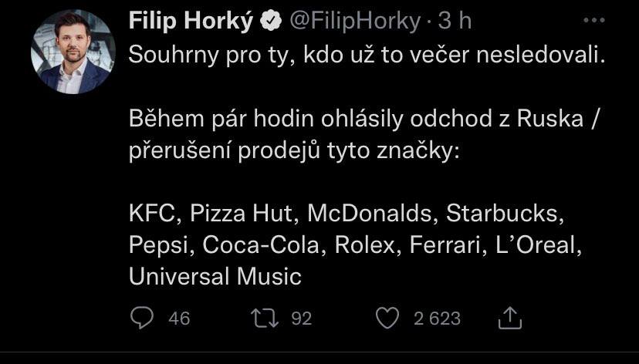View the 46 replies count
639x364 pixels.
[x=179, y=318]
